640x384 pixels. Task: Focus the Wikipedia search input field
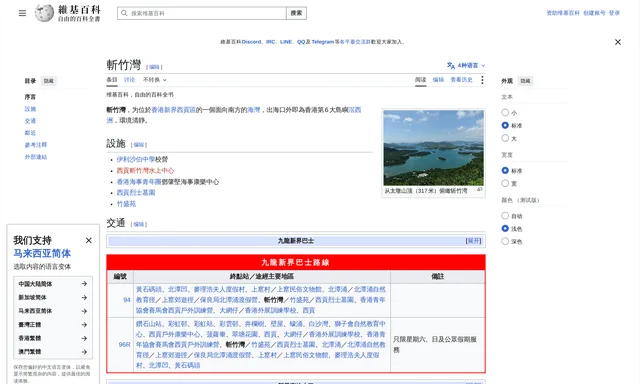click(202, 13)
